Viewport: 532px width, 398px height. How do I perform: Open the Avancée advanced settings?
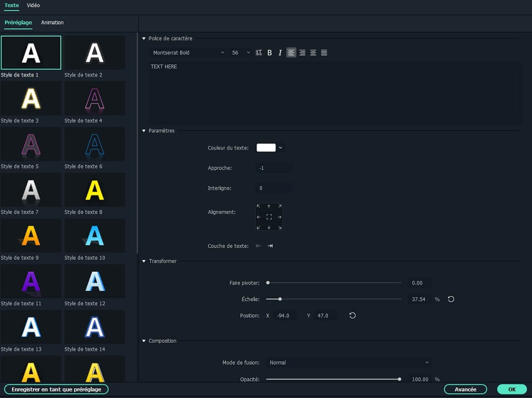pos(465,389)
